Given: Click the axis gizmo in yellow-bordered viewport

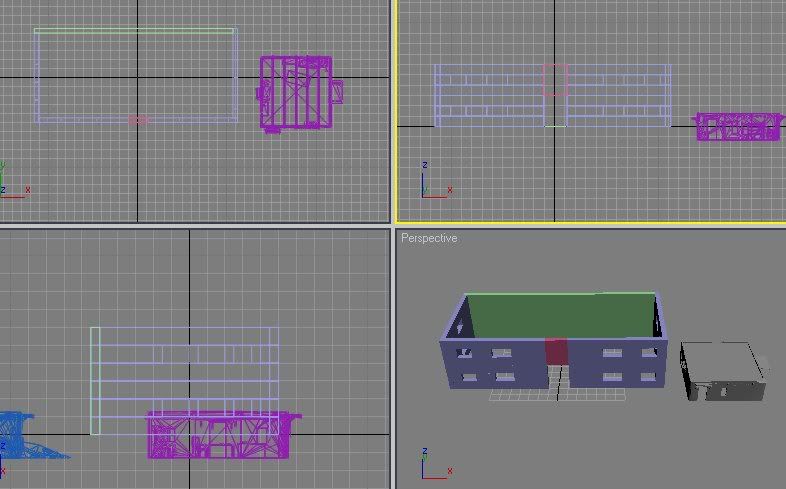Looking at the screenshot, I should pyautogui.click(x=431, y=184).
